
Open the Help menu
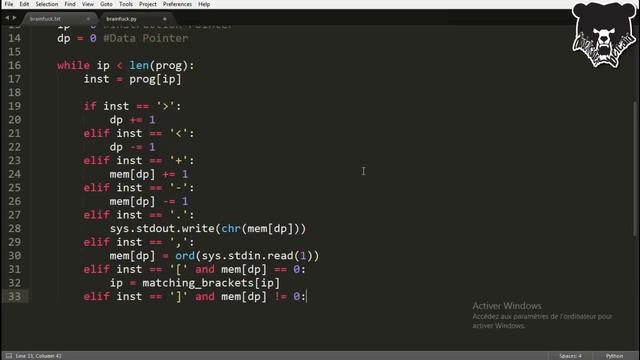click(204, 4)
